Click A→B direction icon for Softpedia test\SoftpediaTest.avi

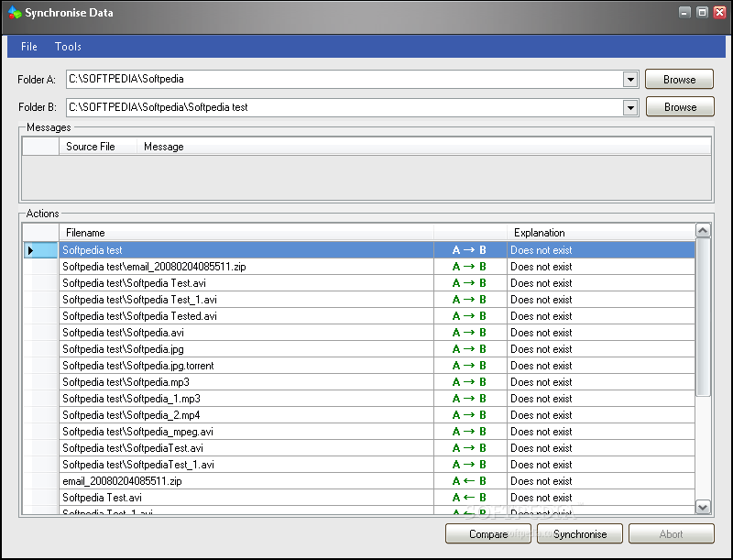469,448
